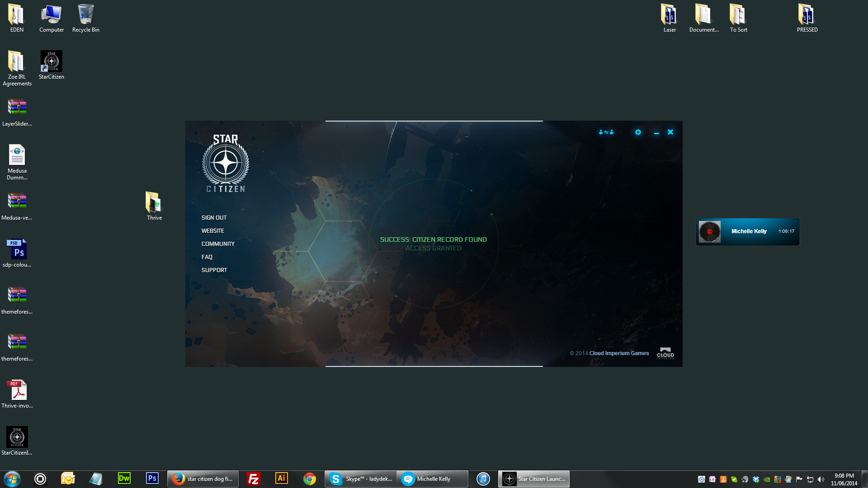Image resolution: width=868 pixels, height=488 pixels.
Task: Open the Windows Start menu
Action: coord(12,479)
